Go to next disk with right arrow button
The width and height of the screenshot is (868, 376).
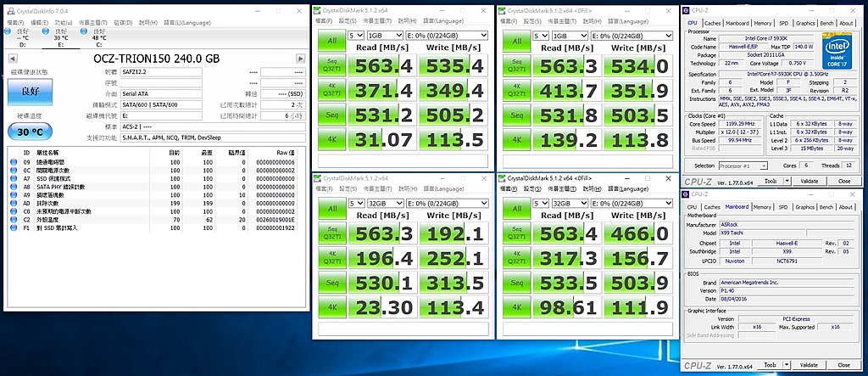point(301,59)
